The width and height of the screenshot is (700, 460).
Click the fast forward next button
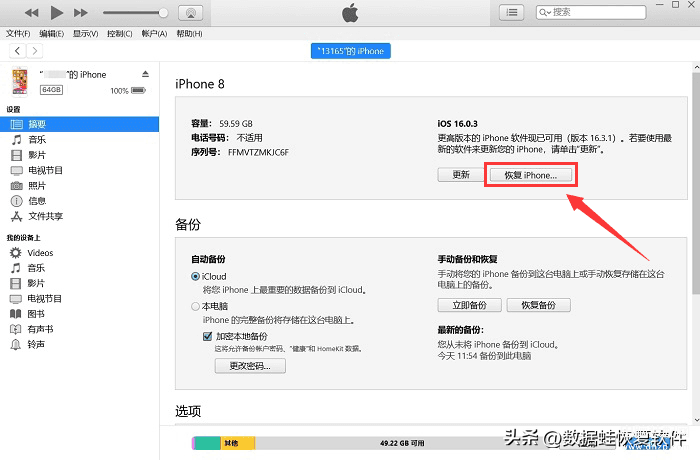click(x=81, y=13)
